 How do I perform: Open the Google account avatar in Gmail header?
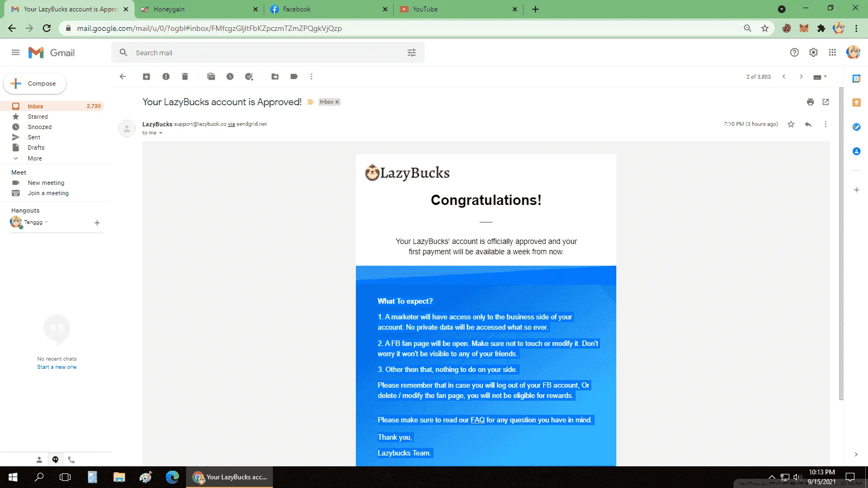[x=853, y=53]
